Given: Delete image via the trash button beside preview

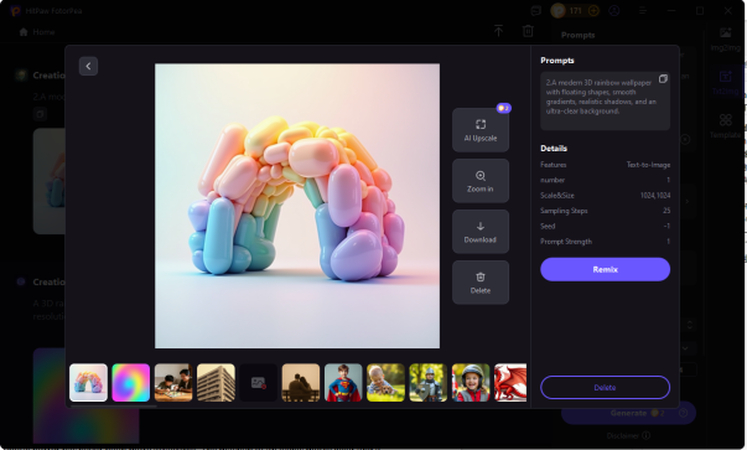Looking at the screenshot, I should (x=480, y=282).
